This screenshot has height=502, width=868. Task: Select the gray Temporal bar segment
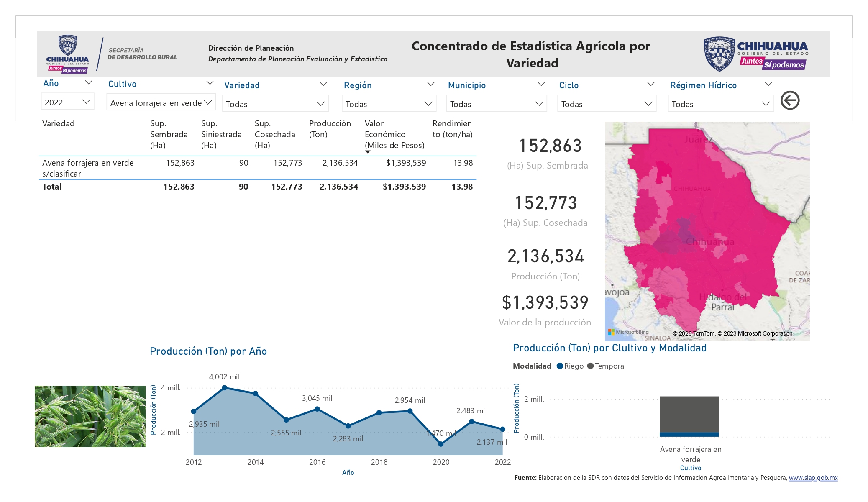click(689, 414)
